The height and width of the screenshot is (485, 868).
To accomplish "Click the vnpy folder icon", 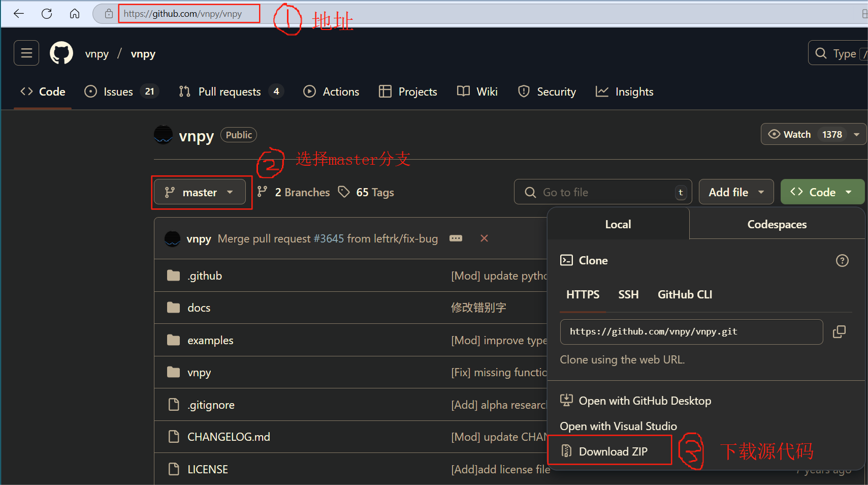I will (x=174, y=373).
